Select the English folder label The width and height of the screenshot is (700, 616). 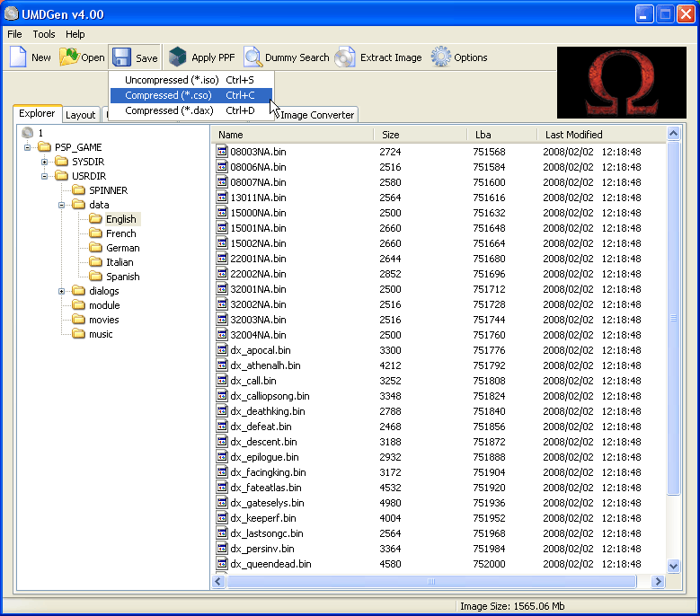[121, 219]
